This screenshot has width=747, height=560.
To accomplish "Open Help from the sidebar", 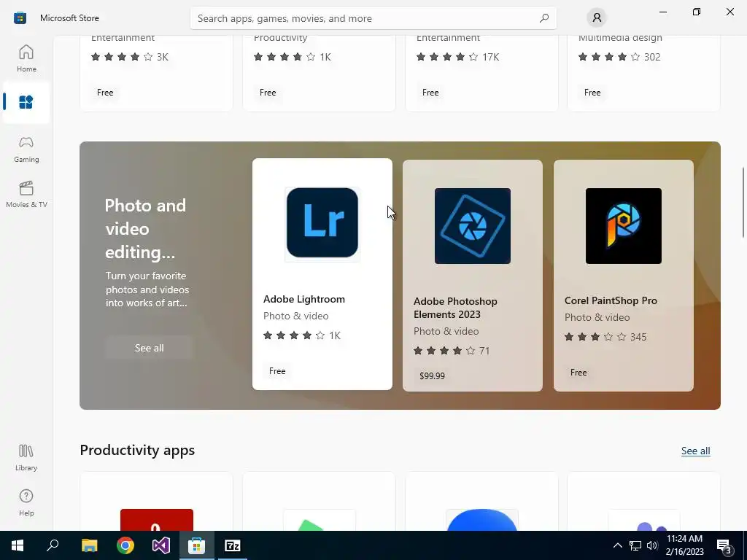I will point(26,502).
